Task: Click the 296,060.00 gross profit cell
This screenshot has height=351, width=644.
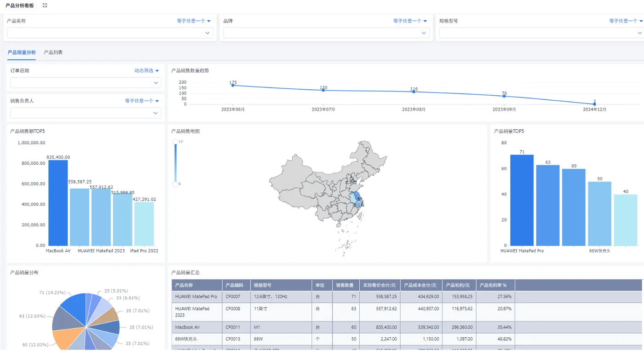Action: 459,327
